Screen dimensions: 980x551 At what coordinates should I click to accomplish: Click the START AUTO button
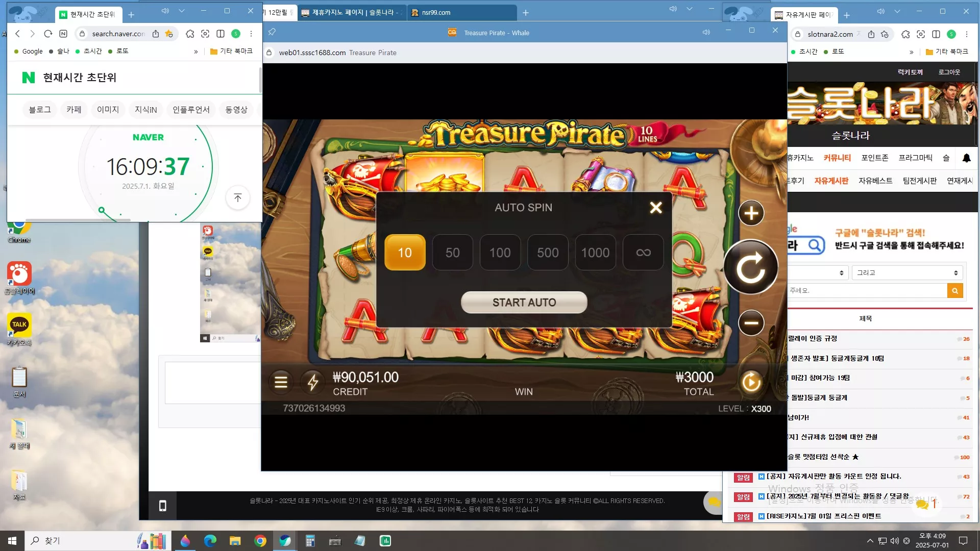click(x=524, y=303)
